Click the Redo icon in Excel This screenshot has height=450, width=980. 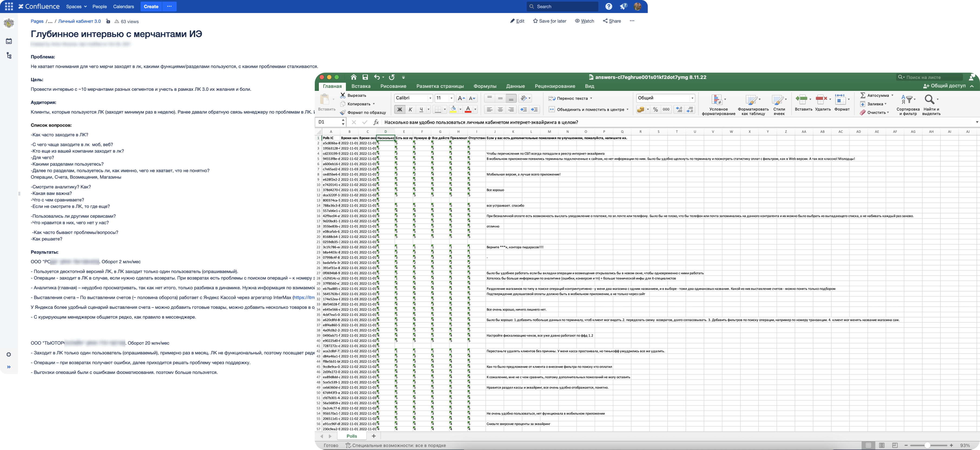click(x=392, y=77)
